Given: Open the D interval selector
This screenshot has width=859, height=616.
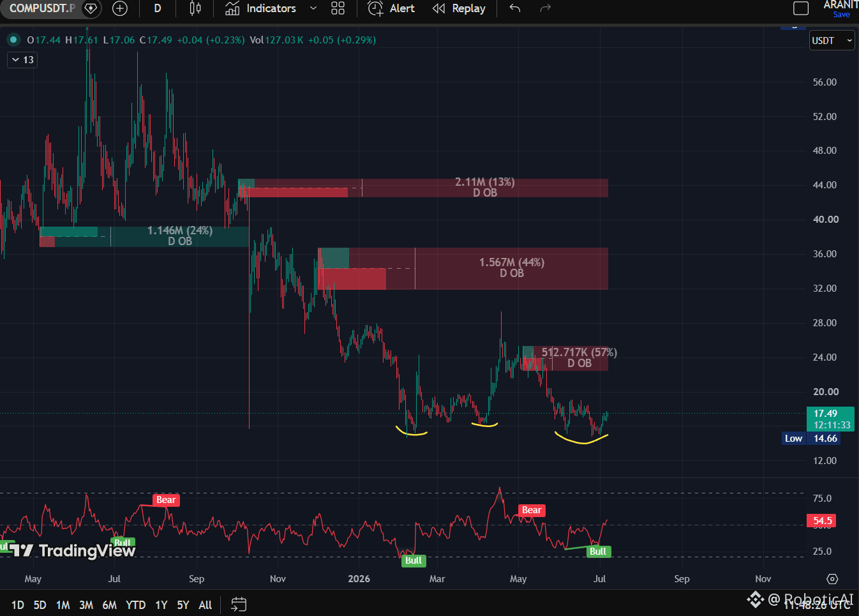Looking at the screenshot, I should point(158,8).
